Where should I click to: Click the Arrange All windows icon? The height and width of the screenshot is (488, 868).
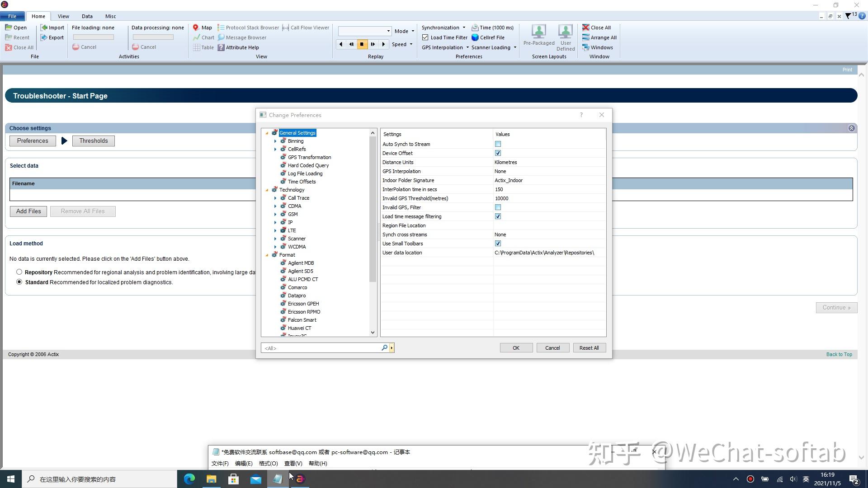tap(585, 38)
